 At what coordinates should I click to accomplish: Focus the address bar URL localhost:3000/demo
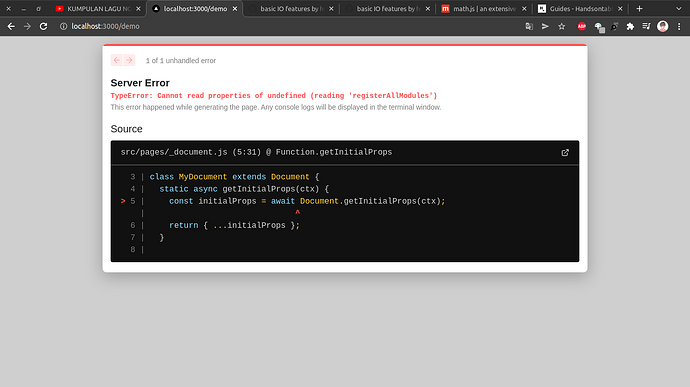pos(106,26)
